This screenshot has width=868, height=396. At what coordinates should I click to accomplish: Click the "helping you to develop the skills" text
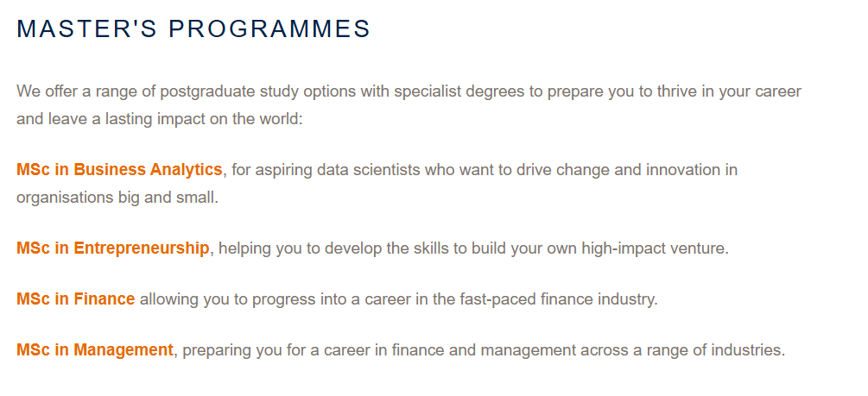[x=327, y=248]
